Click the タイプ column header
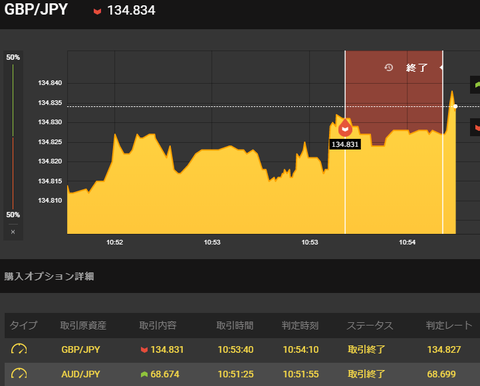Screen dimensions: 480x386 [x=23, y=325]
